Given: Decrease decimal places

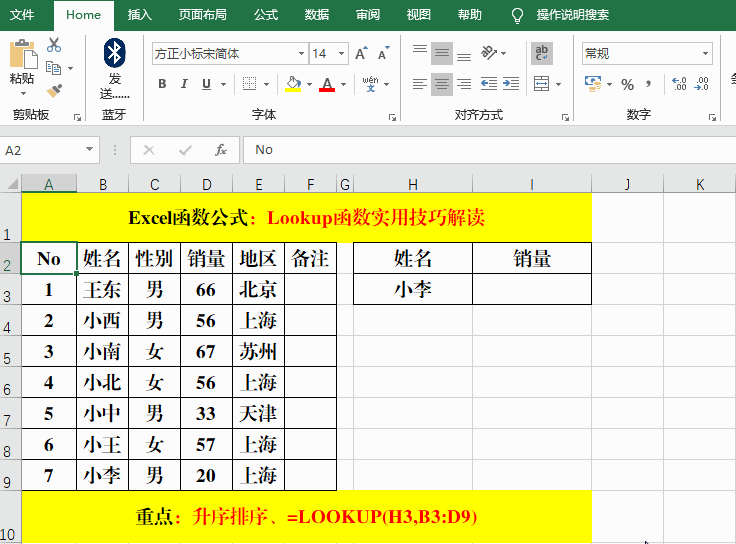Looking at the screenshot, I should click(x=702, y=84).
